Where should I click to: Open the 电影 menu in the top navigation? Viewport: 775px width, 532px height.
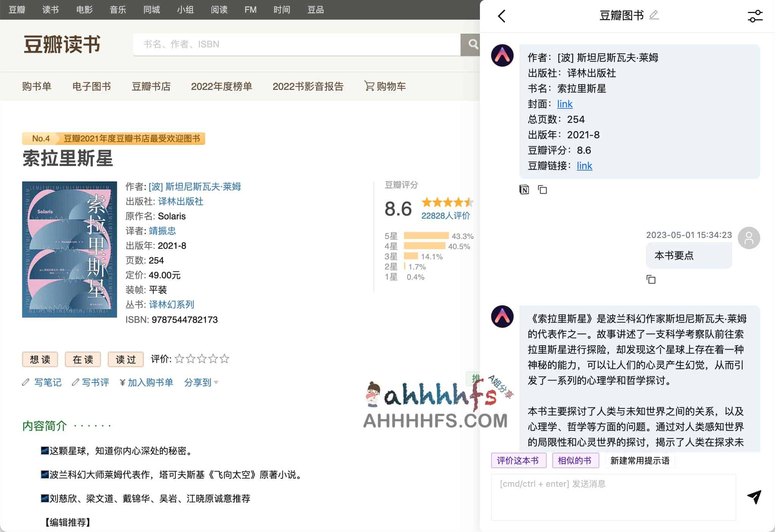point(85,9)
